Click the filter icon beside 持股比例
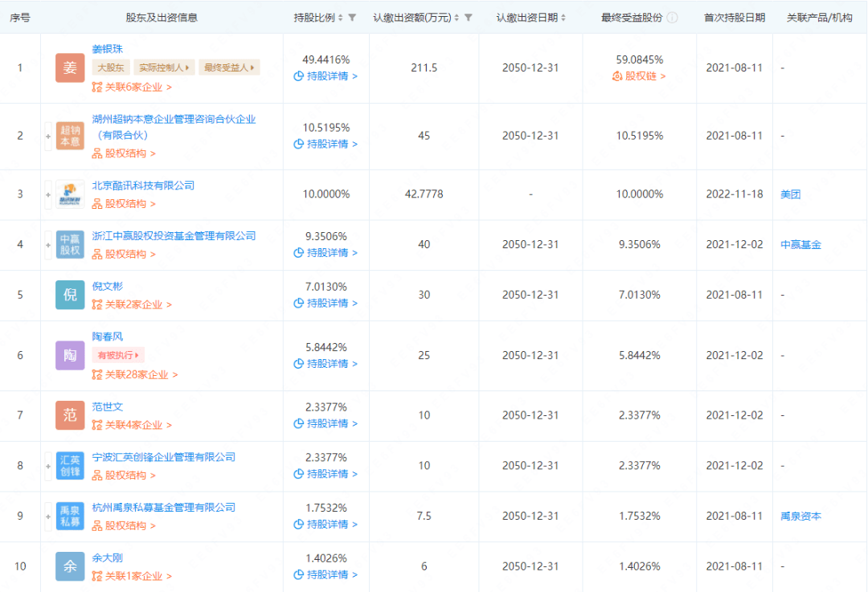868x592 pixels. [x=352, y=18]
